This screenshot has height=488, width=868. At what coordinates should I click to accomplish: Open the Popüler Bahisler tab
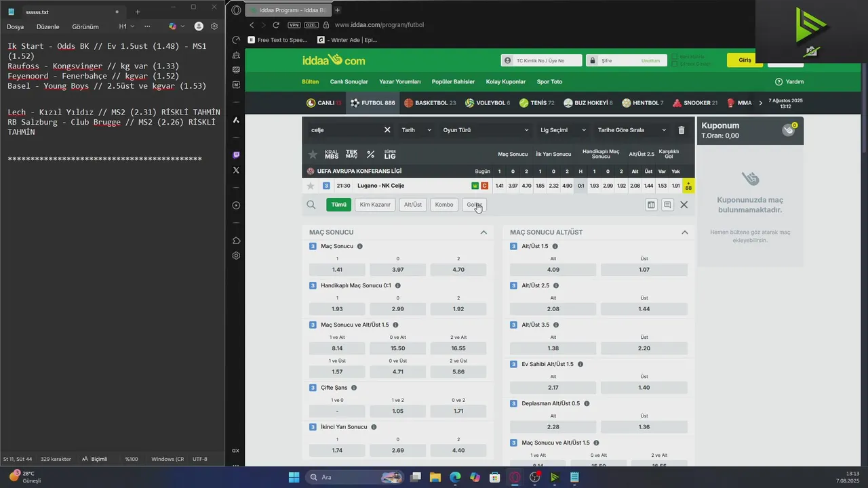coord(453,82)
